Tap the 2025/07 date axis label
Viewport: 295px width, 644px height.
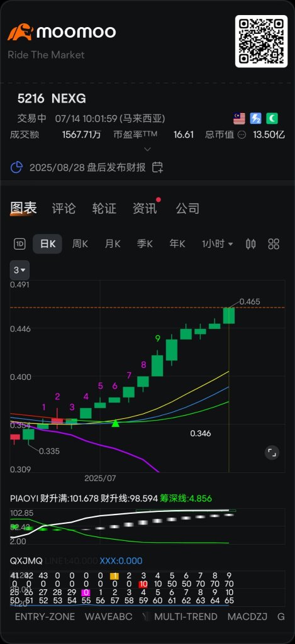pos(100,478)
